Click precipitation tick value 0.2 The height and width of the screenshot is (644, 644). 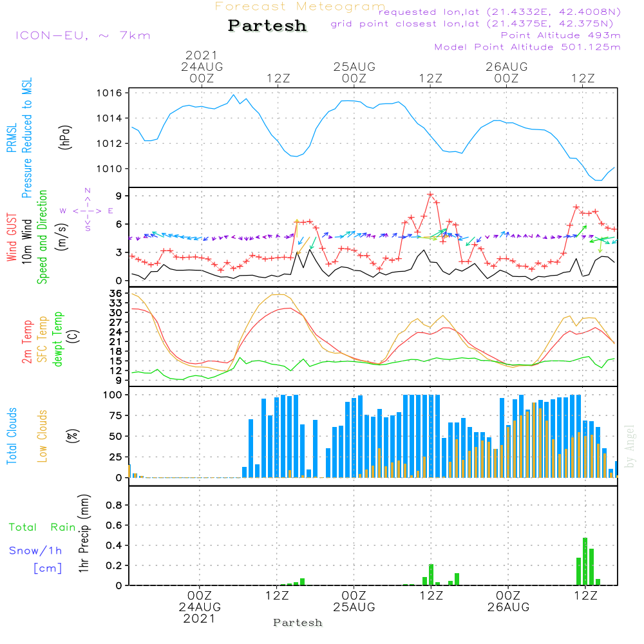114,565
